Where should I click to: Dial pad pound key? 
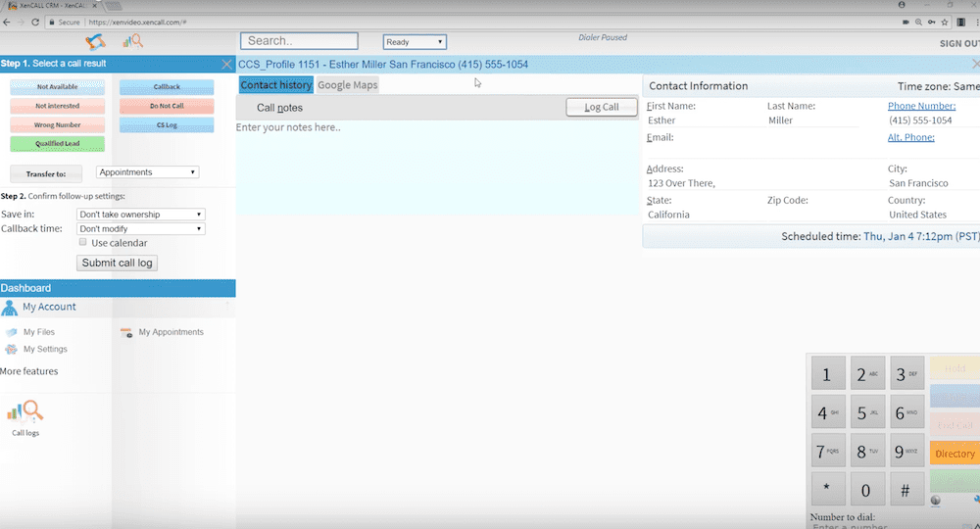[x=906, y=490]
